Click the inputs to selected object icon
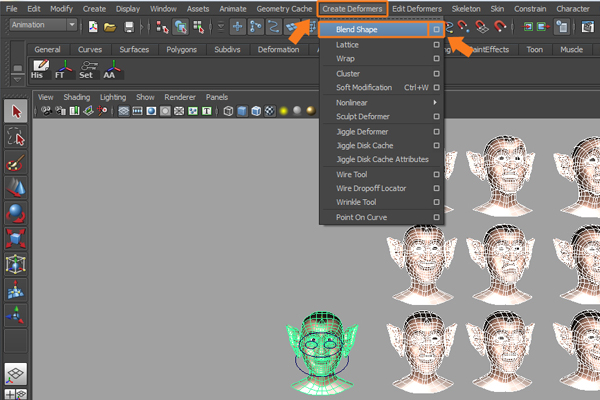The image size is (600, 400). click(x=528, y=27)
